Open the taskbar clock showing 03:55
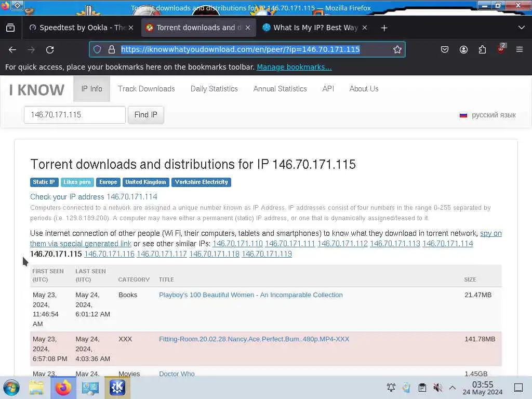The image size is (532, 399). [483, 388]
